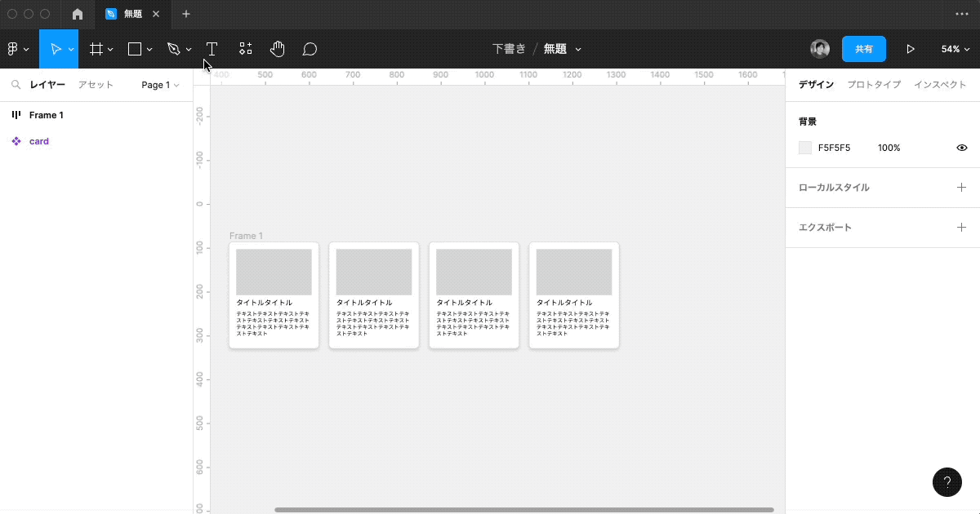Switch to the プロトタイプ tab
The height and width of the screenshot is (514, 980).
pyautogui.click(x=874, y=84)
